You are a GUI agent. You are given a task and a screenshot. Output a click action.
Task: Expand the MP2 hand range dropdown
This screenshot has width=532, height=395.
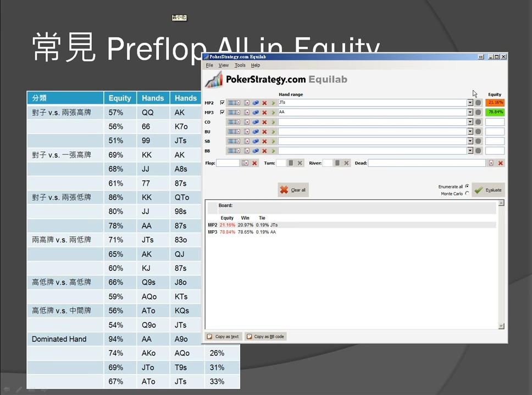[x=470, y=103]
